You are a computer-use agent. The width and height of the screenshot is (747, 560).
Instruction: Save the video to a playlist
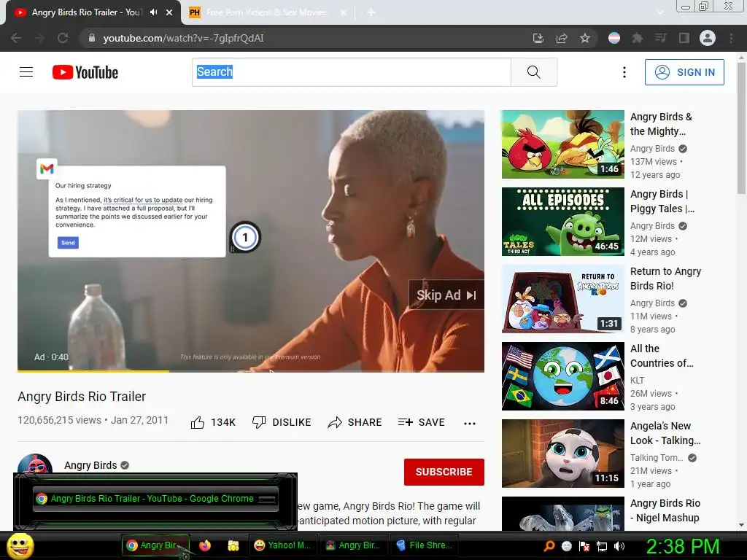[x=422, y=422]
